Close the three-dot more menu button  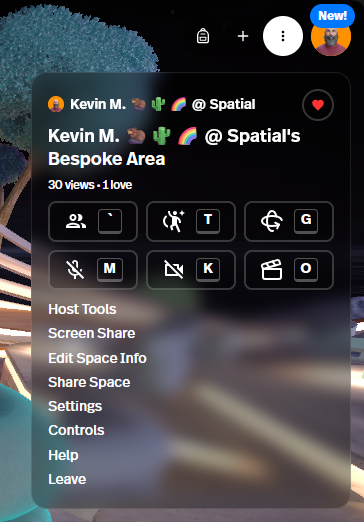[283, 36]
